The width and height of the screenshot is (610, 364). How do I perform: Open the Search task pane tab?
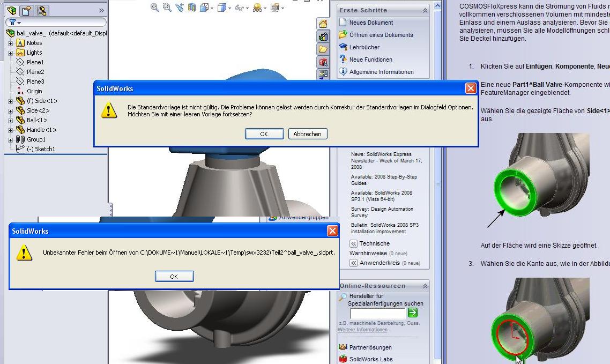(x=323, y=62)
